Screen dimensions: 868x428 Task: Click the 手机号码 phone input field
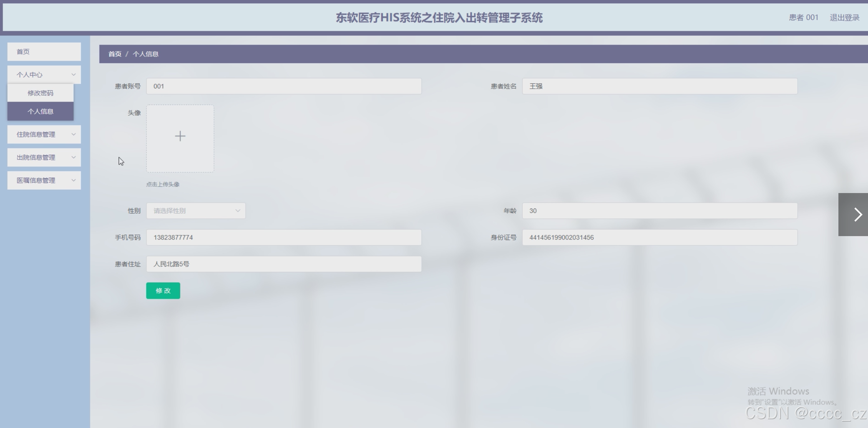[284, 237]
